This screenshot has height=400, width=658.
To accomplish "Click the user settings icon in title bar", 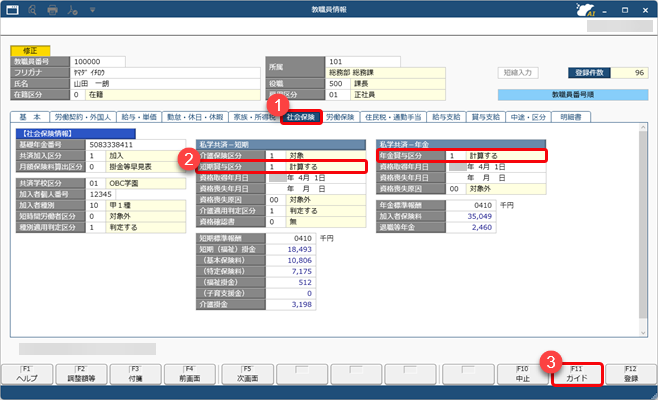I will click(x=72, y=9).
